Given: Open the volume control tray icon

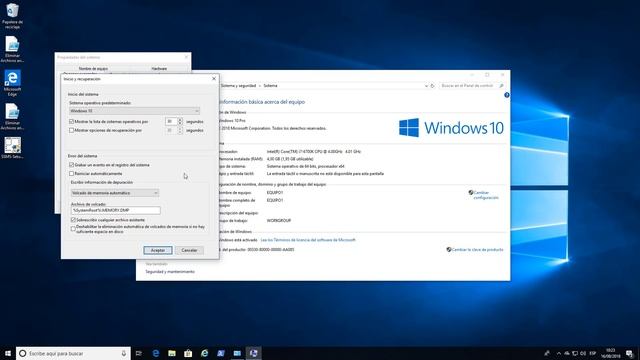Looking at the screenshot, I should (x=583, y=353).
